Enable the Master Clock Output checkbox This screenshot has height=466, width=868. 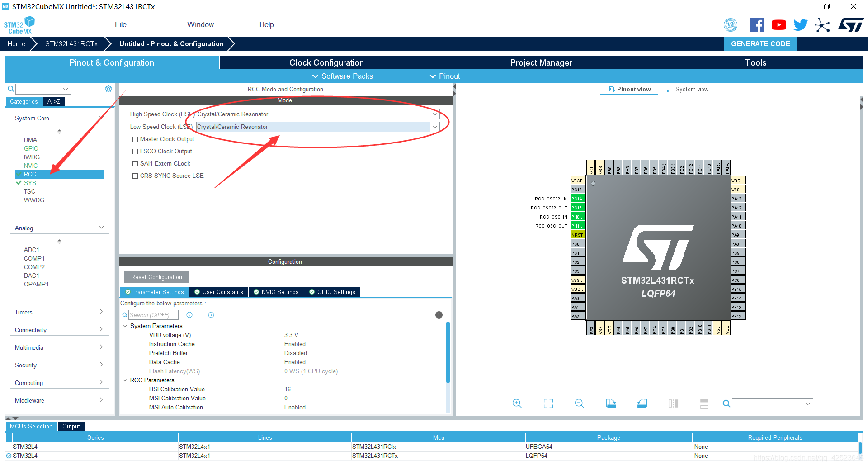tap(135, 139)
